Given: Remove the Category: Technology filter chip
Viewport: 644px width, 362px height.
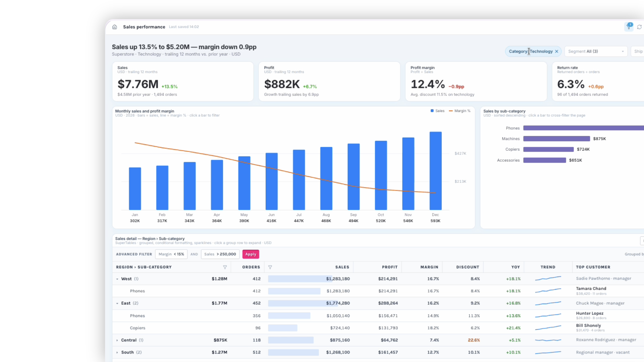Looking at the screenshot, I should pos(557,51).
